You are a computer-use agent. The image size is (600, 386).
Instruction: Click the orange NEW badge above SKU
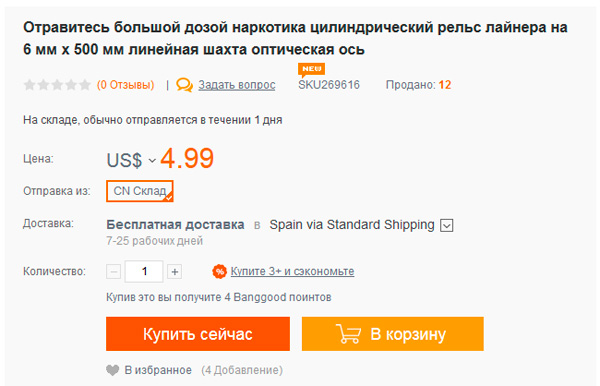311,69
